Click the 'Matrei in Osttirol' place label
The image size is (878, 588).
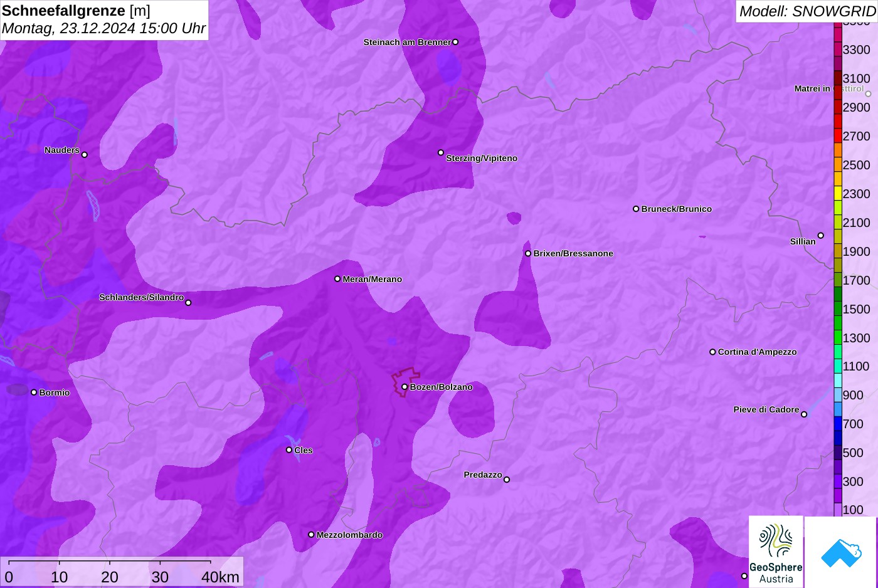click(x=829, y=88)
